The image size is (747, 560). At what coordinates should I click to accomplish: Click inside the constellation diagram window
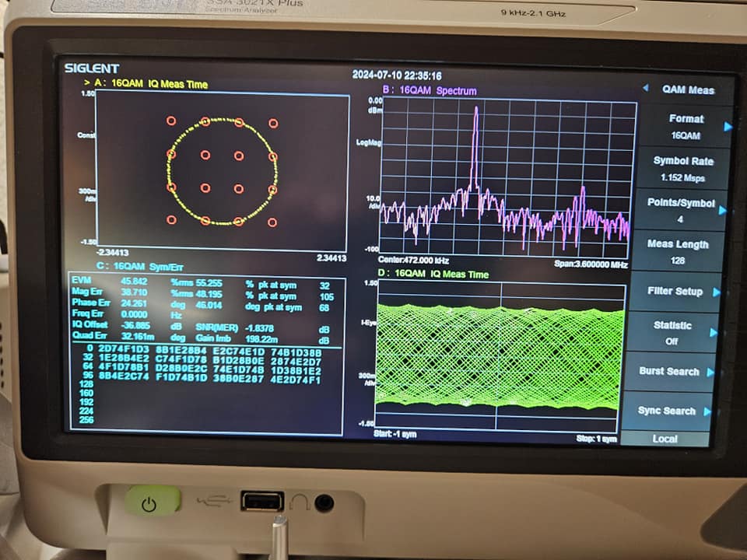pos(222,170)
